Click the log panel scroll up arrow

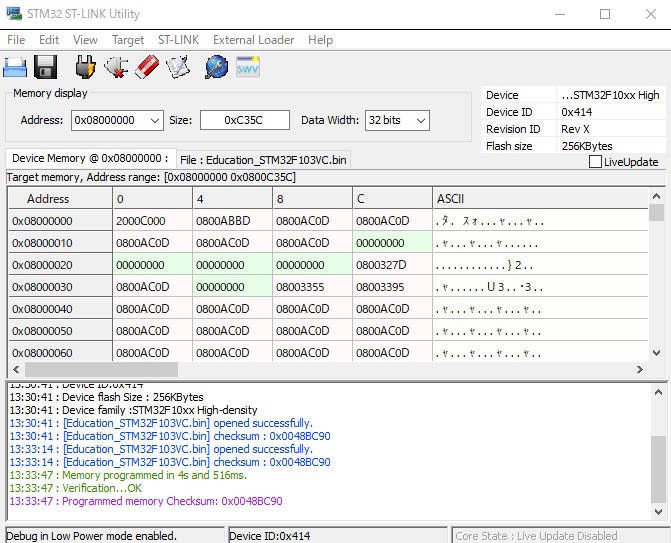(x=658, y=392)
